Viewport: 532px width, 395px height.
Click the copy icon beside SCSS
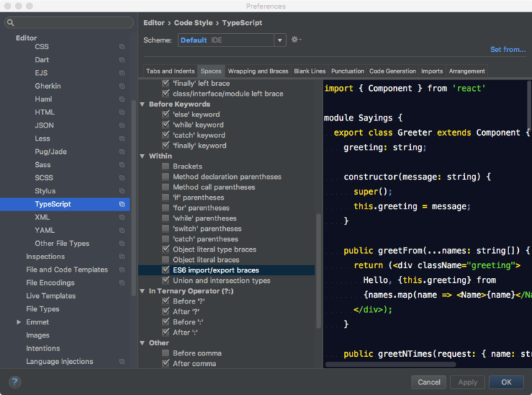point(122,178)
